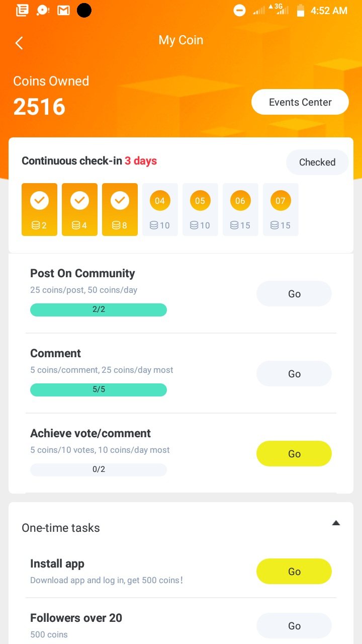Open the Gmail notification icon
This screenshot has height=644, width=362.
[63, 10]
